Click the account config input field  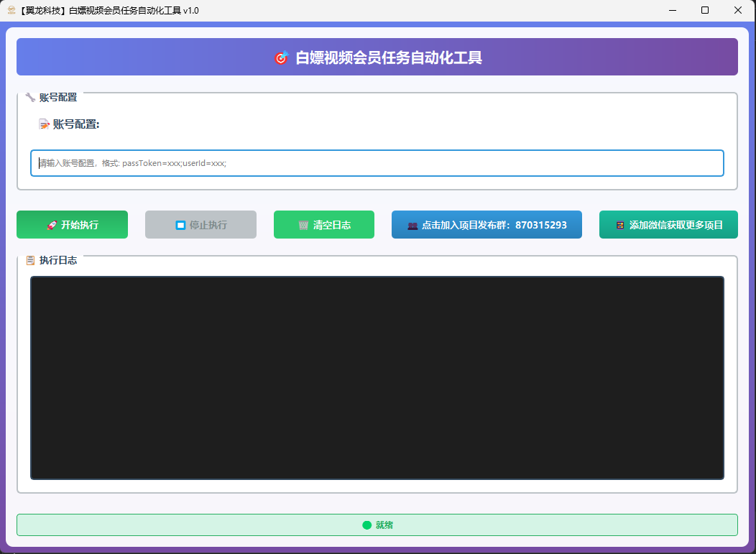point(377,163)
